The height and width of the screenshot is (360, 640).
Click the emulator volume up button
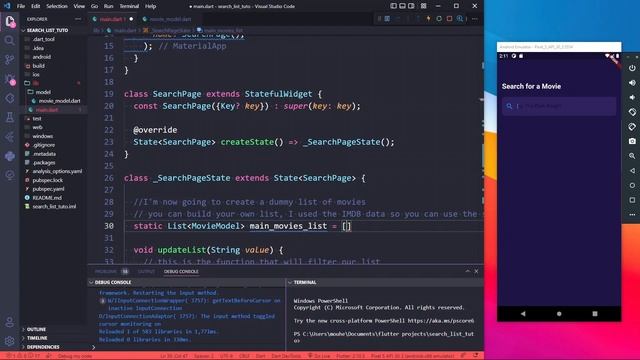[x=632, y=83]
